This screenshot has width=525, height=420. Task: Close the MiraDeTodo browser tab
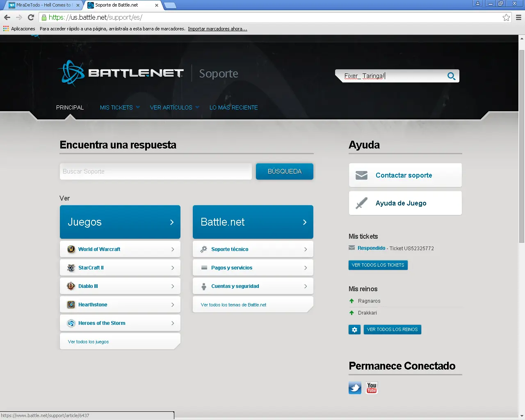click(78, 5)
